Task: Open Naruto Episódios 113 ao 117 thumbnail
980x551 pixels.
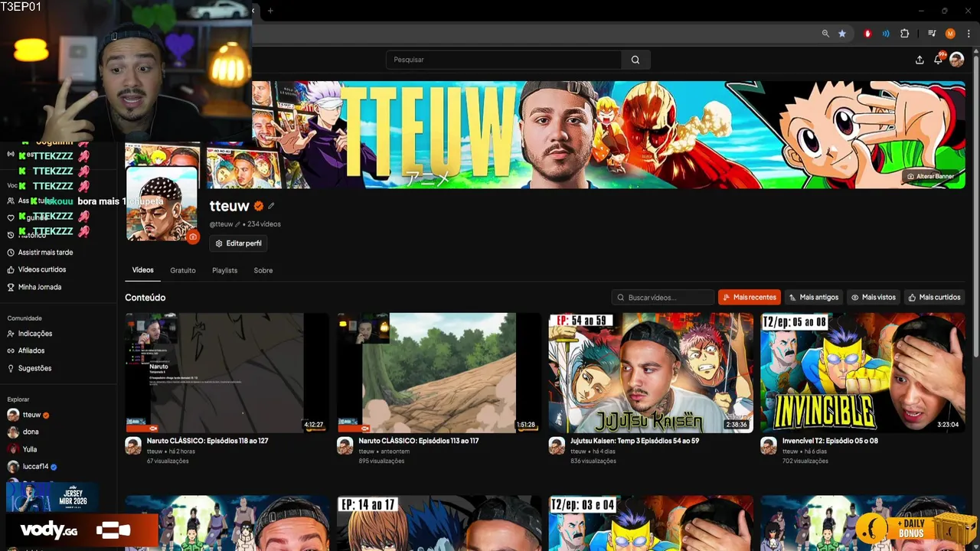Action: pyautogui.click(x=439, y=373)
